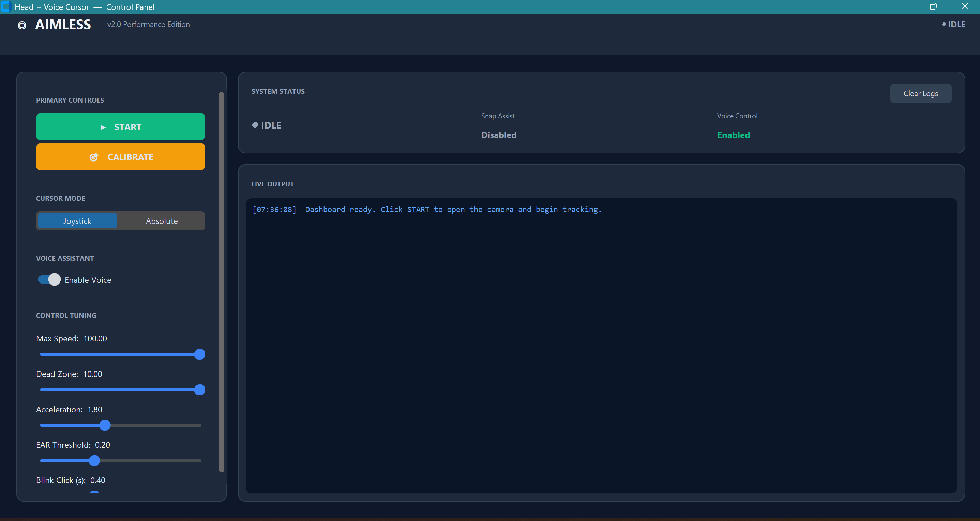Click the Dead Zone slider handle
Image resolution: width=980 pixels, height=521 pixels.
pos(200,390)
